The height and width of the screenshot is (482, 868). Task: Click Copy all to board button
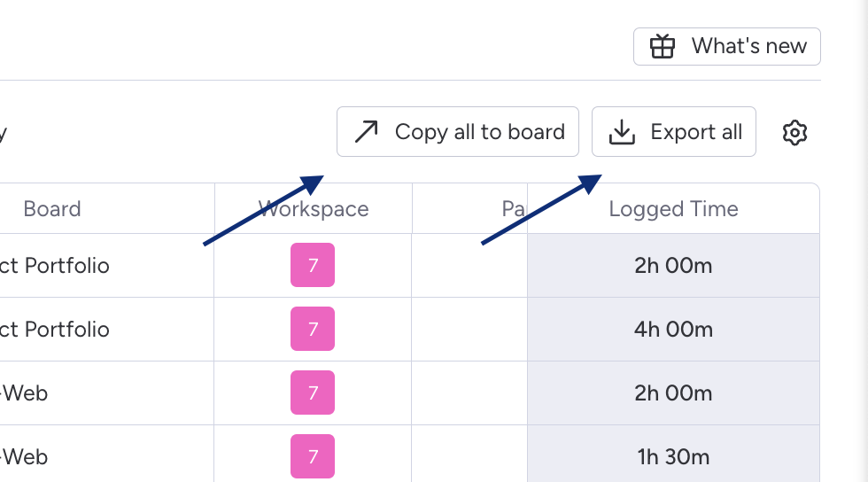pyautogui.click(x=458, y=132)
